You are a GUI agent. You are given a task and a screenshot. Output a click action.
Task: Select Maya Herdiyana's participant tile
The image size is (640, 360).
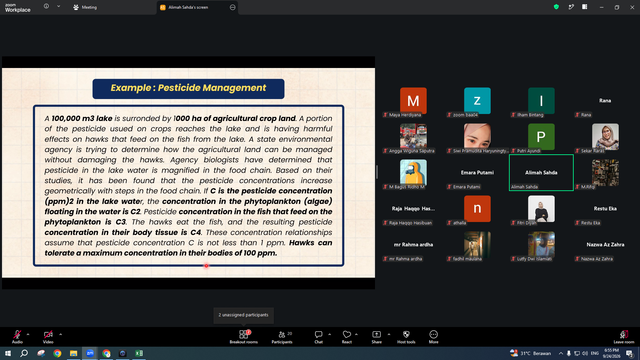tap(413, 102)
